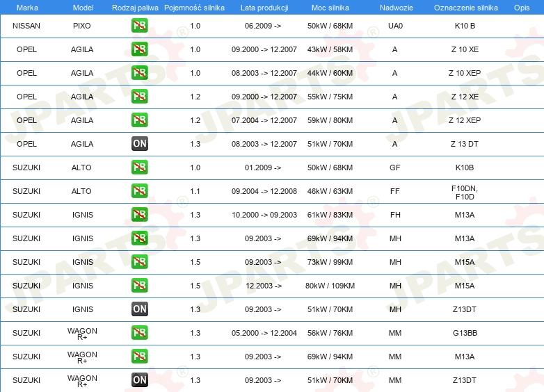Click the petrol icon in the Ignis 69kW / 94KM row
544x392 pixels.
pos(139,238)
